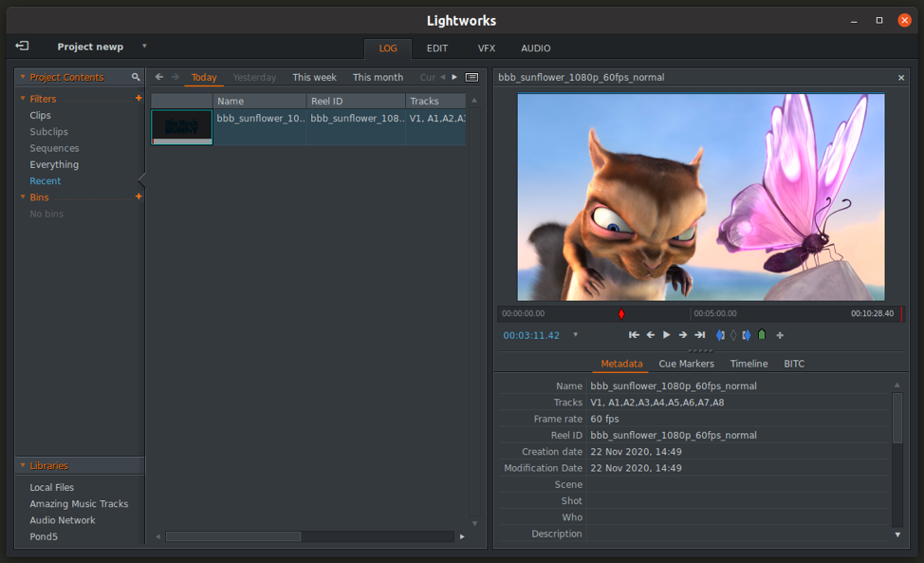This screenshot has height=563, width=924.
Task: Click the red playhead marker on scrub bar
Action: [621, 314]
